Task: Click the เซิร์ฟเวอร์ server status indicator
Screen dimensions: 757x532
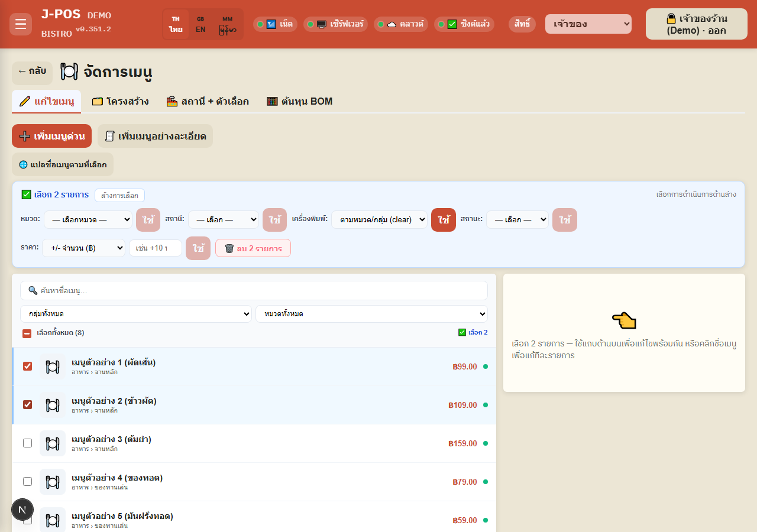Action: tap(335, 24)
